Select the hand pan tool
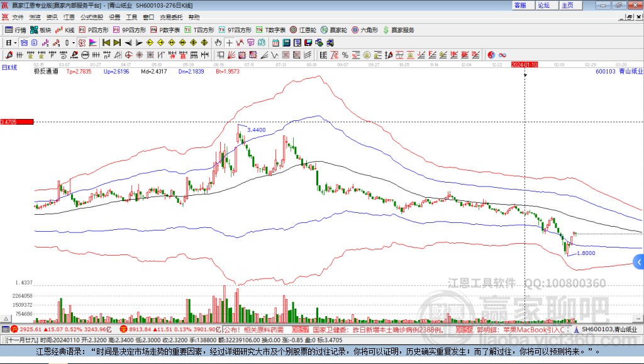The image size is (644, 364). [x=218, y=42]
